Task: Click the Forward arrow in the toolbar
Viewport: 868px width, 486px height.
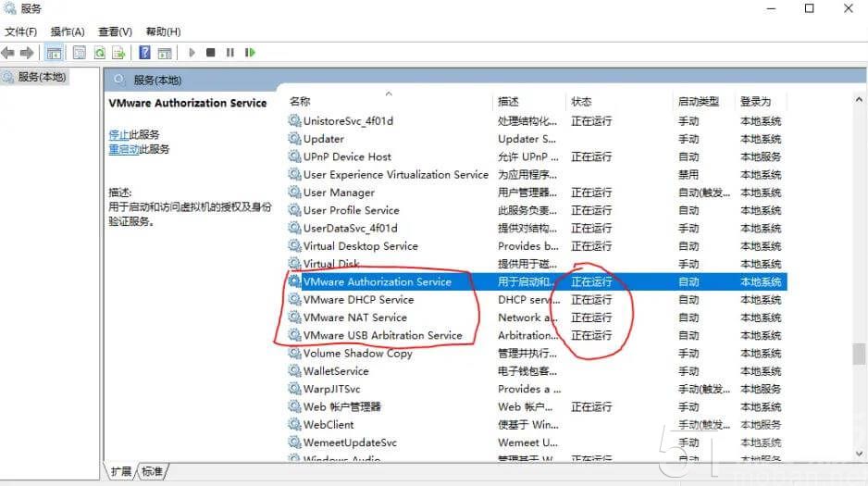Action: pos(27,53)
